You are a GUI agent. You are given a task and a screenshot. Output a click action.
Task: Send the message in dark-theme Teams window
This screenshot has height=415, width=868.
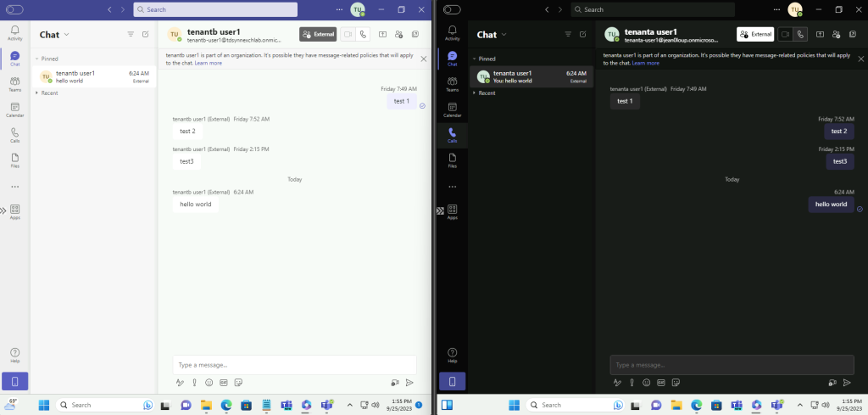point(847,382)
